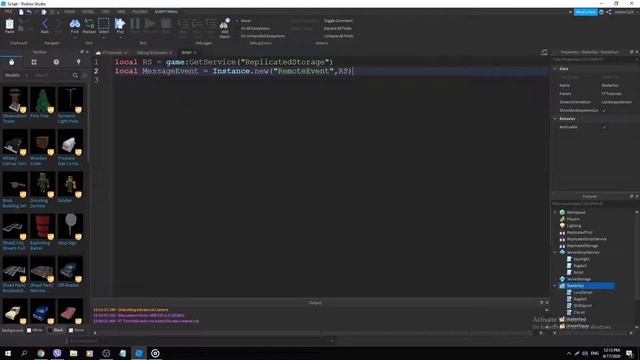The height and width of the screenshot is (360, 640).
Task: Open the Find button dropdown arrow
Action: [74, 37]
